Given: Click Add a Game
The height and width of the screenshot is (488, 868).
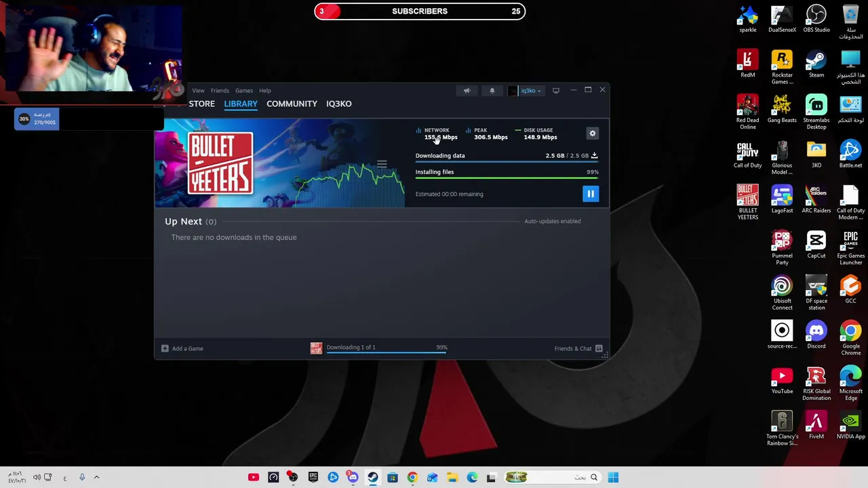Looking at the screenshot, I should coord(182,348).
